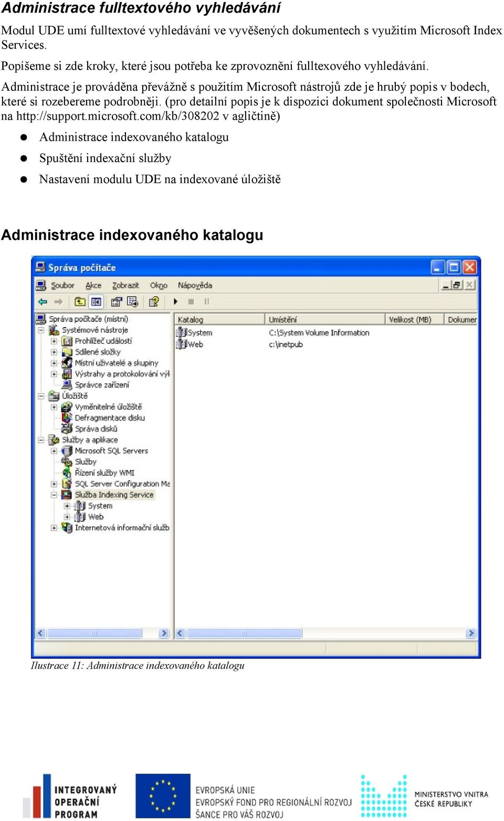Click left pane's scroll right arrow
Viewport: 504px width, 821px height.
(x=164, y=633)
